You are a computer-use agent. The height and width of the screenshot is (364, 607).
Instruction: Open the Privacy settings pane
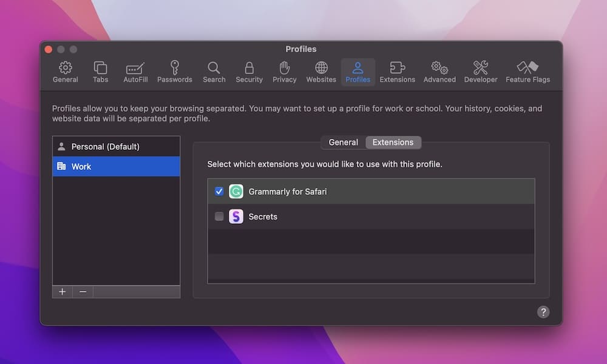pyautogui.click(x=284, y=71)
